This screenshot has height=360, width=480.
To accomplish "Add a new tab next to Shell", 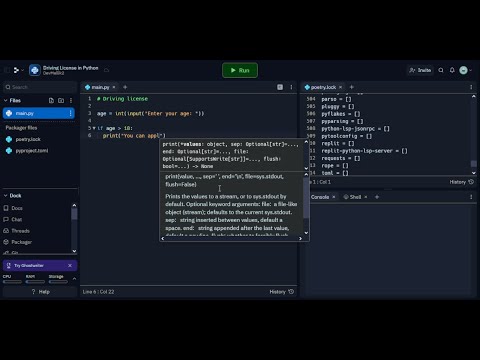I will pos(377,197).
